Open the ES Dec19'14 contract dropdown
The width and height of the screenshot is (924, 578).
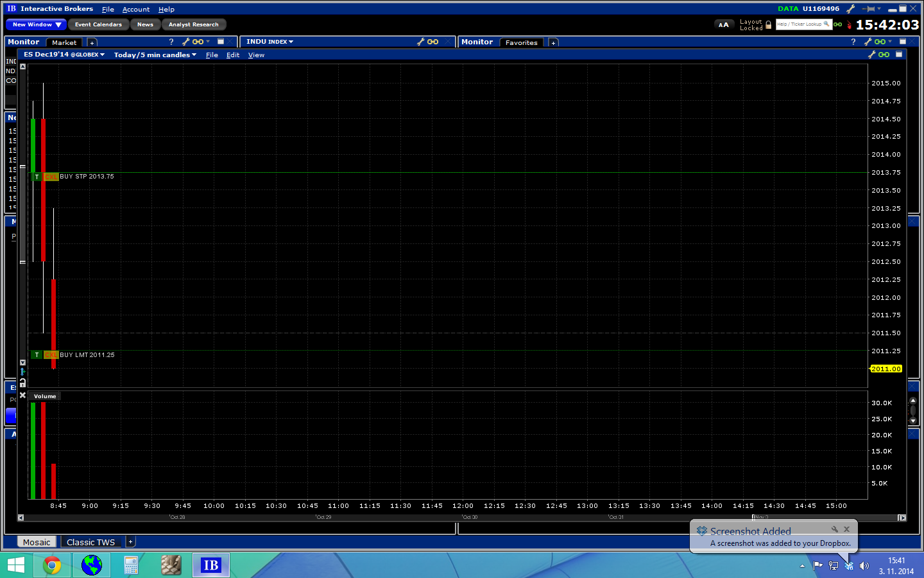(64, 55)
